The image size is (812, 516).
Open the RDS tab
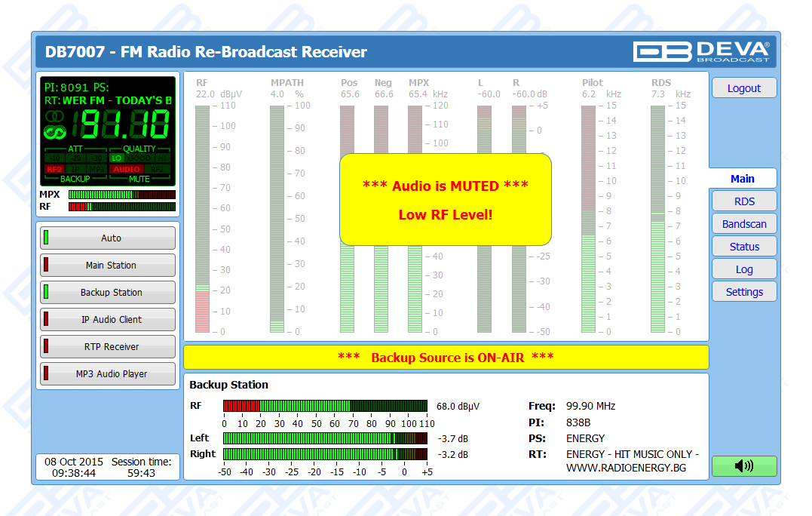click(x=743, y=201)
